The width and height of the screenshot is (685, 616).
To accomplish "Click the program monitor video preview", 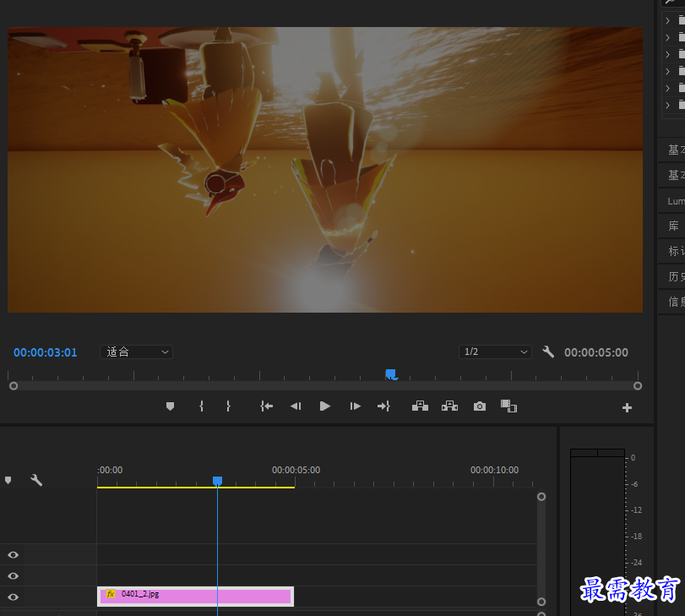I will (x=325, y=170).
